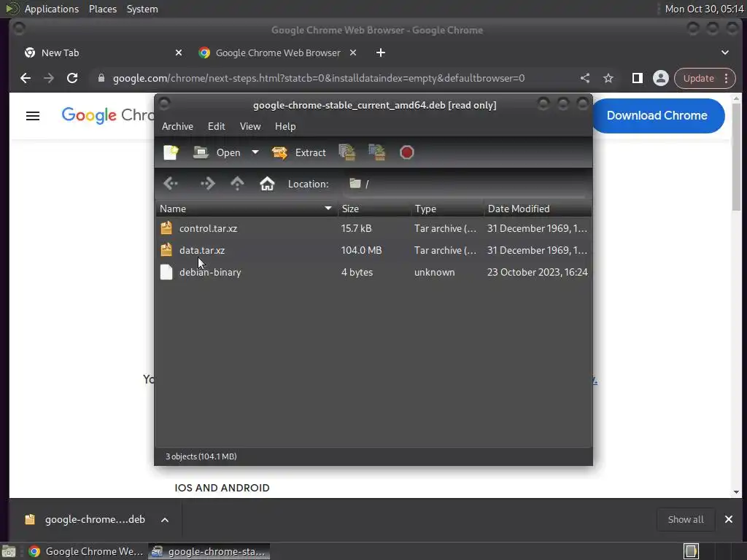
Task: Click the Add folder to archive icon
Action: click(376, 152)
